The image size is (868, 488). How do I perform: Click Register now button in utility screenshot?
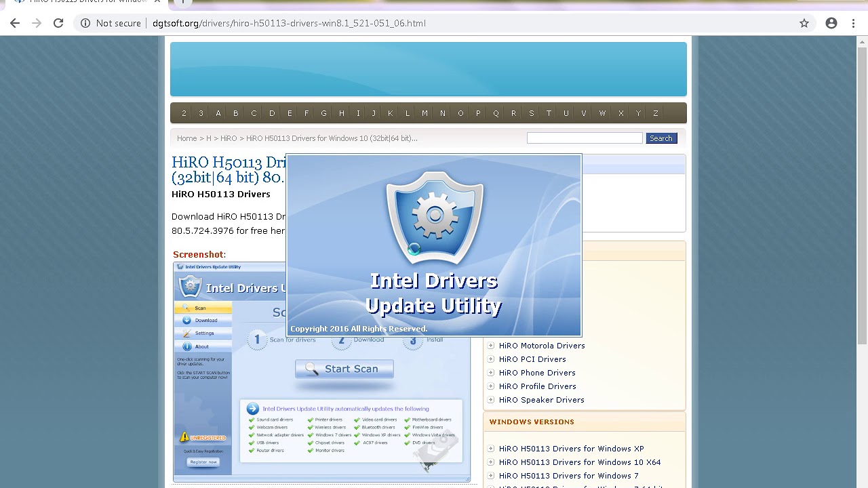pos(203,462)
